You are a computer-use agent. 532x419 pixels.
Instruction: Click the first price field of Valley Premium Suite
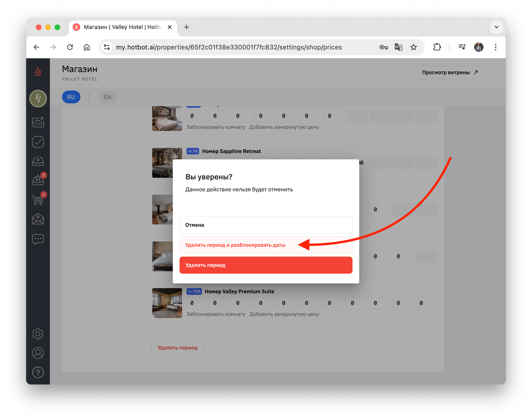pos(197,303)
